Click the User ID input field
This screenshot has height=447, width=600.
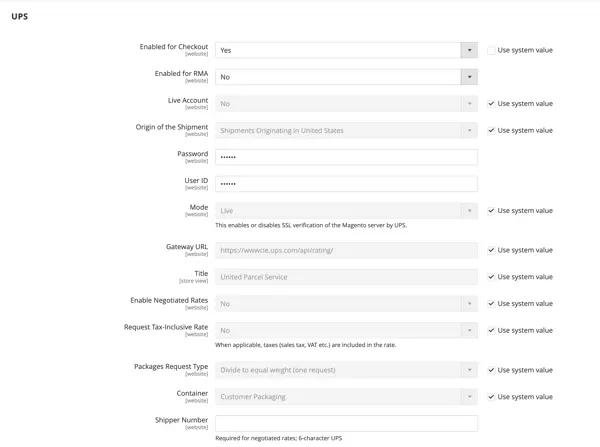point(346,184)
